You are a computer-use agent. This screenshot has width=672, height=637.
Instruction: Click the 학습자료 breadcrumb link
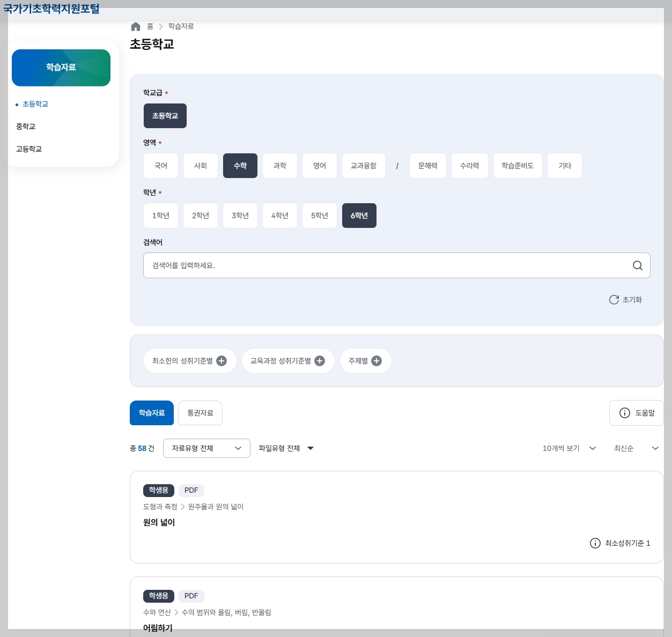[181, 26]
